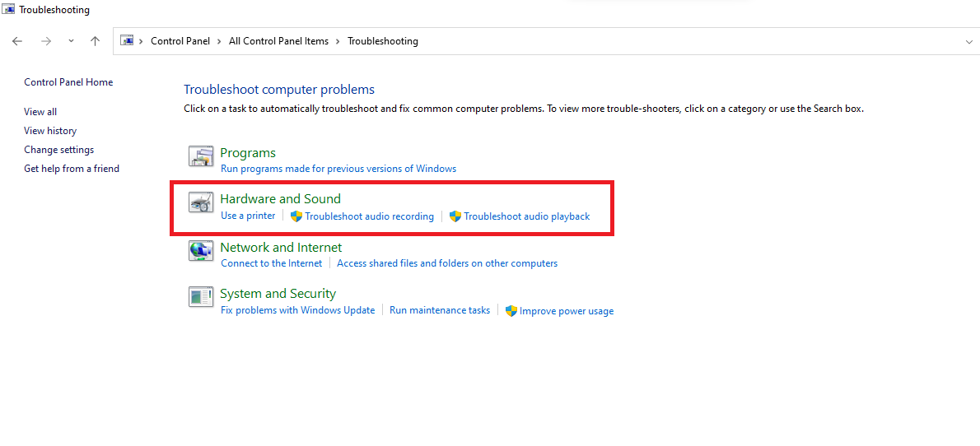
Task: Click the Programs category icon
Action: 201,156
